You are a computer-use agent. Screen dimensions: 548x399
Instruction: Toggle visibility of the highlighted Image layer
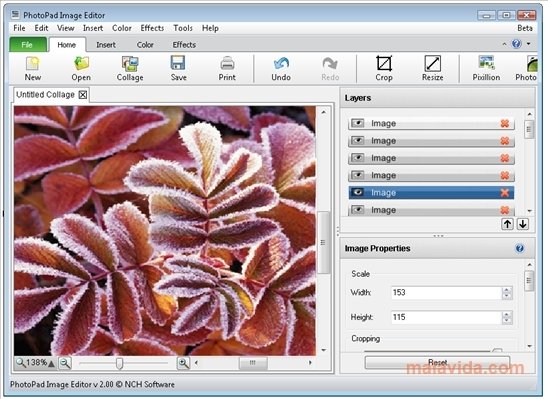tap(358, 192)
